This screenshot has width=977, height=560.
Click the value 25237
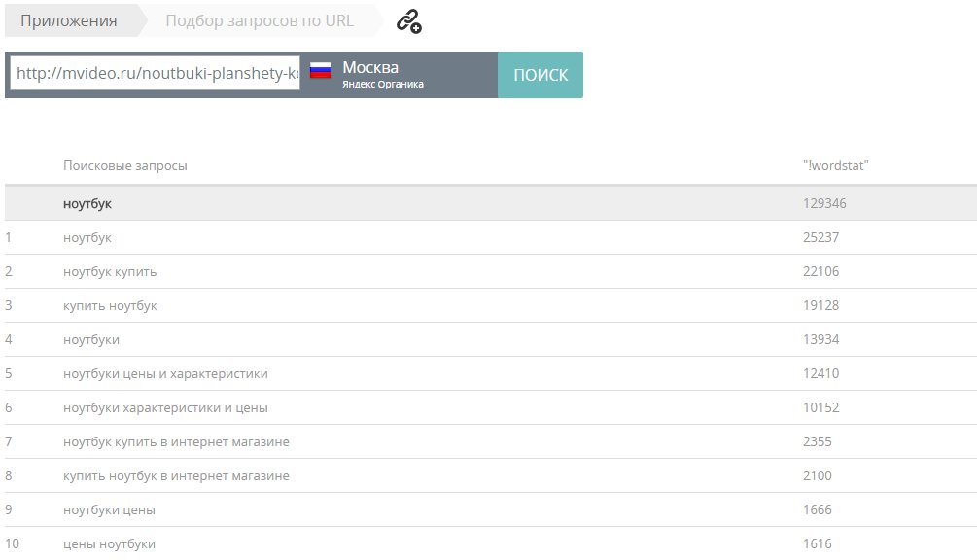coord(820,237)
